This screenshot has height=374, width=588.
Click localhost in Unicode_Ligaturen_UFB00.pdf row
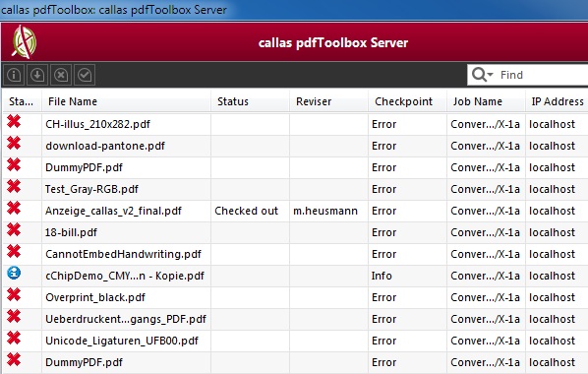(552, 341)
